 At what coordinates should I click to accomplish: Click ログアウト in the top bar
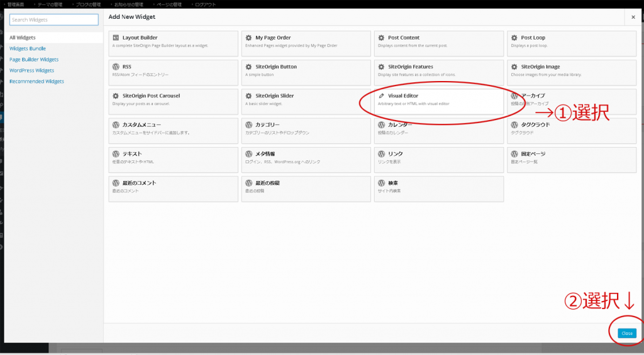pos(204,4)
